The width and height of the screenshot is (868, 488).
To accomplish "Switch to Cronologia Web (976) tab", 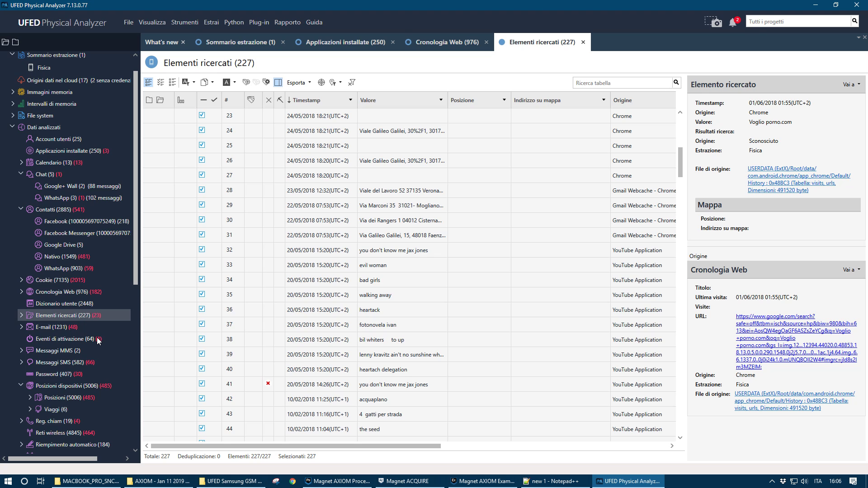I will pos(447,42).
